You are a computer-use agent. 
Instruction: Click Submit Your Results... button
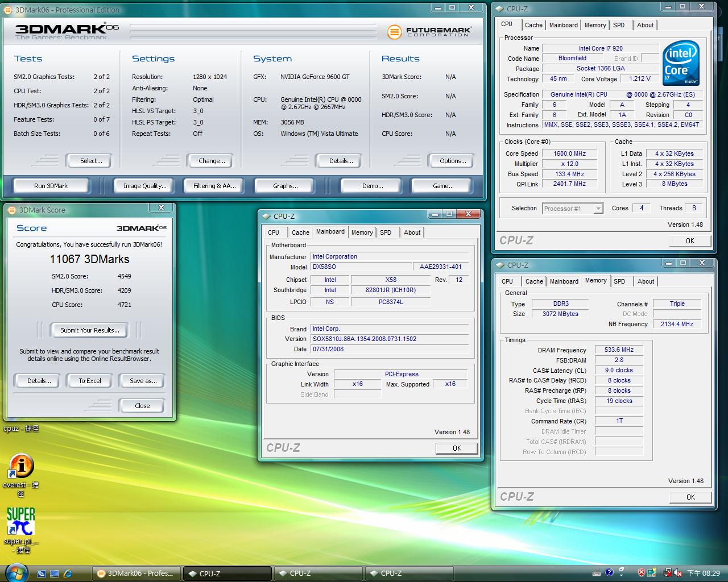[x=90, y=330]
